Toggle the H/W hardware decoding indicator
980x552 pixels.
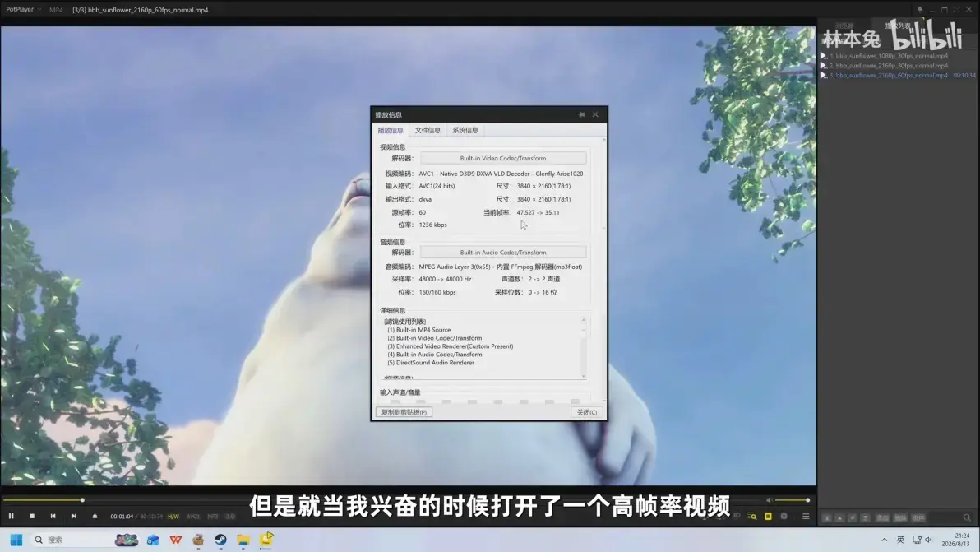point(173,517)
